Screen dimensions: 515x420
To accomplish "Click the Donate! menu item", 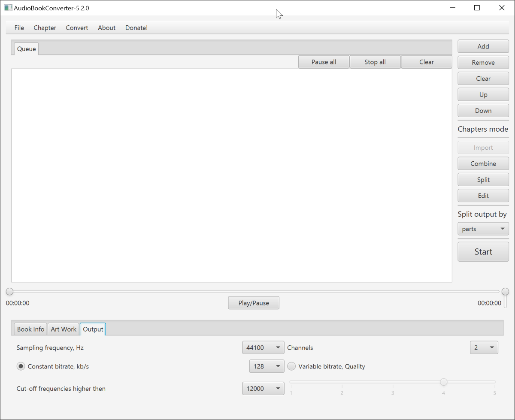I will 136,28.
